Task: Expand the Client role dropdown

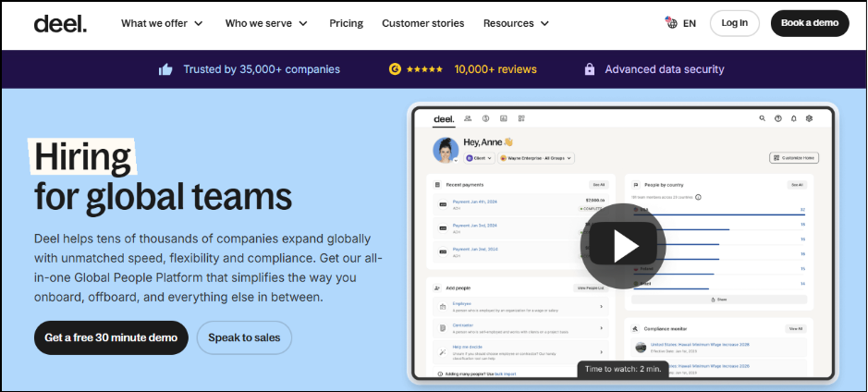Action: (479, 158)
